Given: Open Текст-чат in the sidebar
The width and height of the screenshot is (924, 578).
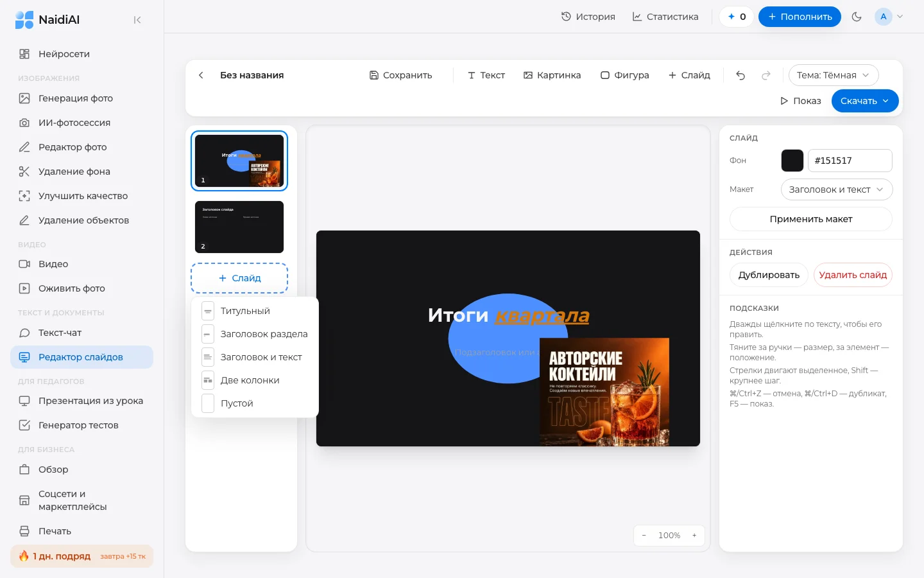Looking at the screenshot, I should pos(81,333).
